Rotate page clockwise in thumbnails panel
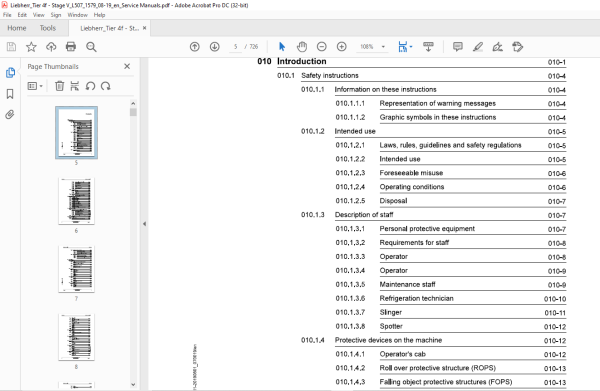The width and height of the screenshot is (600, 391). 106,86
